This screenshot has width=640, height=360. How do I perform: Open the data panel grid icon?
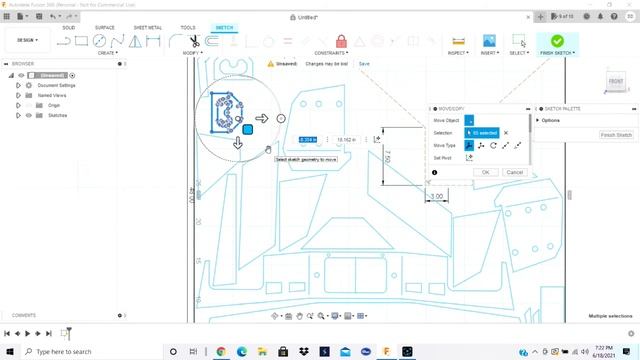pyautogui.click(x=7, y=16)
